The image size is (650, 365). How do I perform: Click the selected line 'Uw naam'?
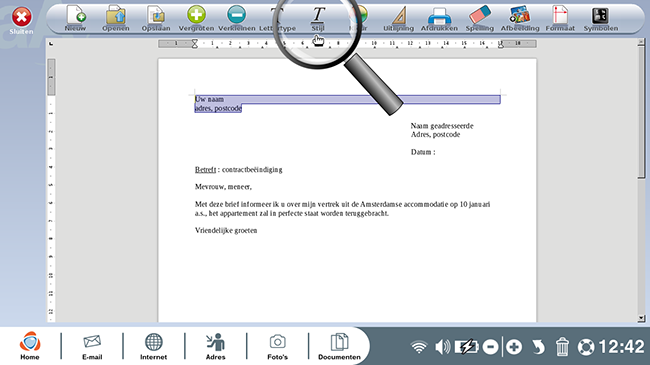[209, 99]
